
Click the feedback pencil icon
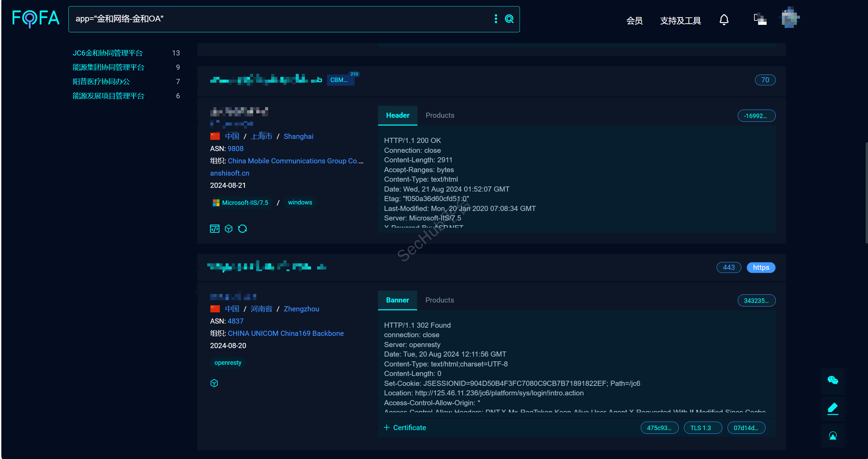pos(833,408)
